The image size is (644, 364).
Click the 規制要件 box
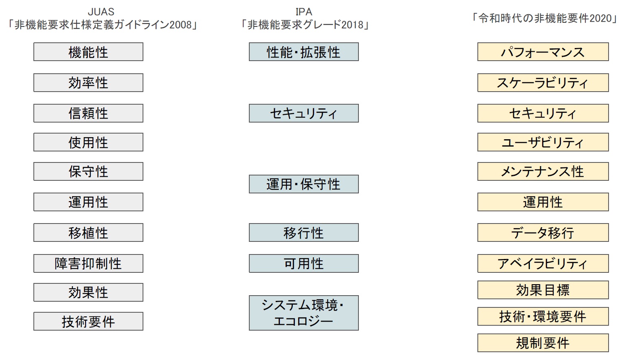click(543, 343)
